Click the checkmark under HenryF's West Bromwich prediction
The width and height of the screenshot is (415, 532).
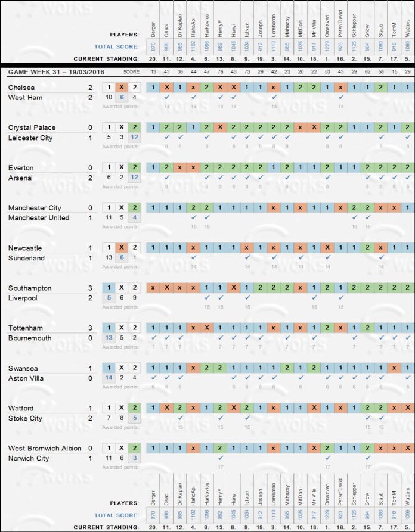[x=221, y=458]
